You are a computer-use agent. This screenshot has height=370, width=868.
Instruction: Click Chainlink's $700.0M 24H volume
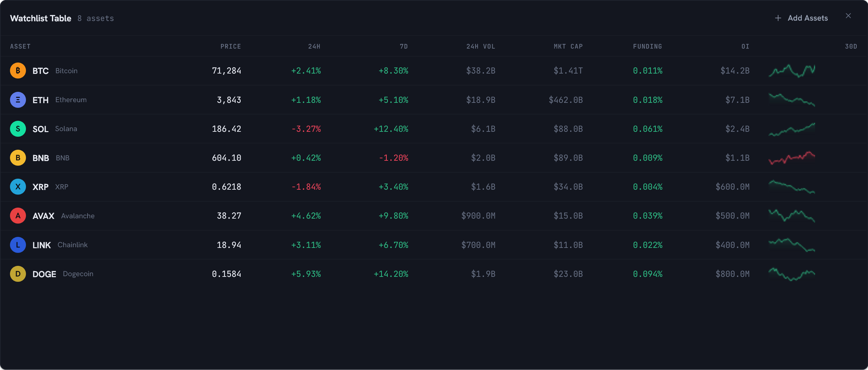pos(478,245)
